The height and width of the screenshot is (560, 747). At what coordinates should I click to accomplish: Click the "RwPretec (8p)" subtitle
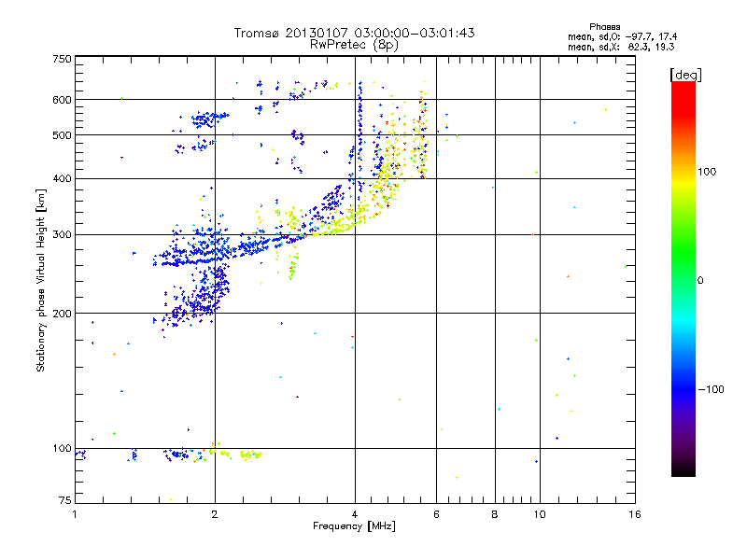pyautogui.click(x=354, y=45)
